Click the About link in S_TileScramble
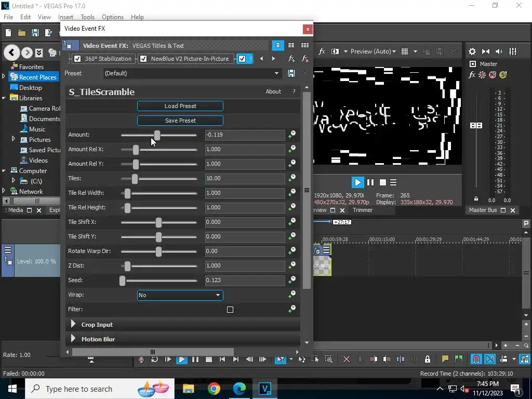The image size is (532, 399). (x=273, y=91)
